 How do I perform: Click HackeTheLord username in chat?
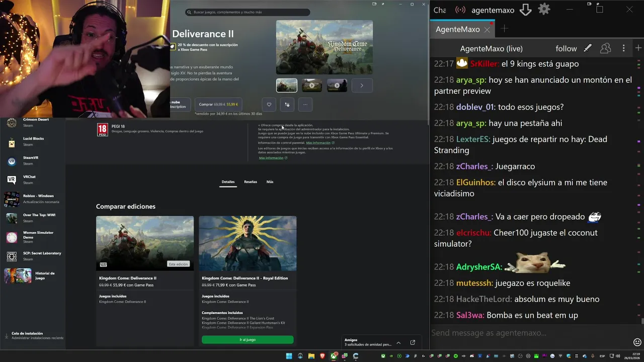click(x=484, y=299)
